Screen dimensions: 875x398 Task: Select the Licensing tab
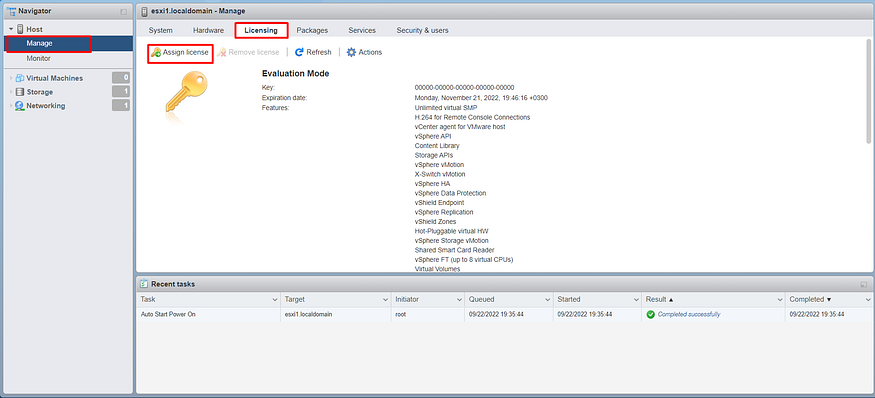pos(261,30)
